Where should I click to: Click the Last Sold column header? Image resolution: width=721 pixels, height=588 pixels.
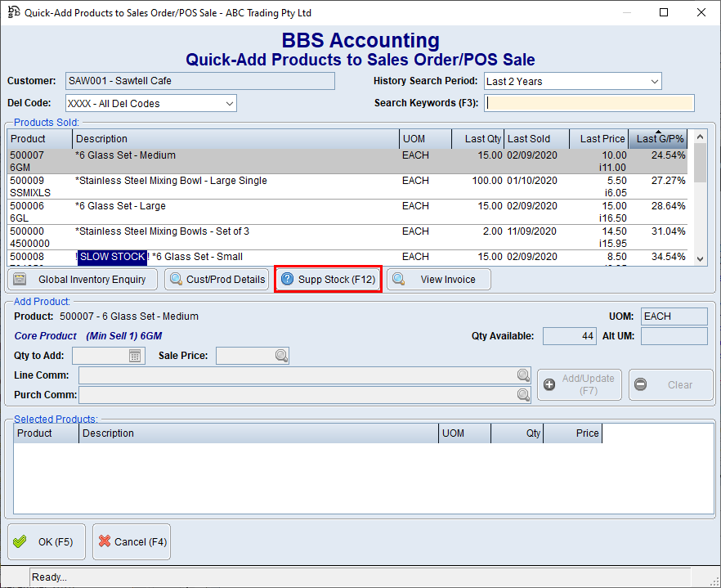point(535,139)
